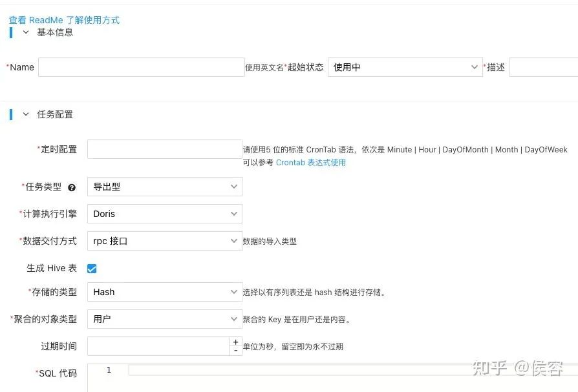Screen dimensions: 578x392
Task: Click the 数据的导入类型 hint text
Action: pyautogui.click(x=270, y=242)
